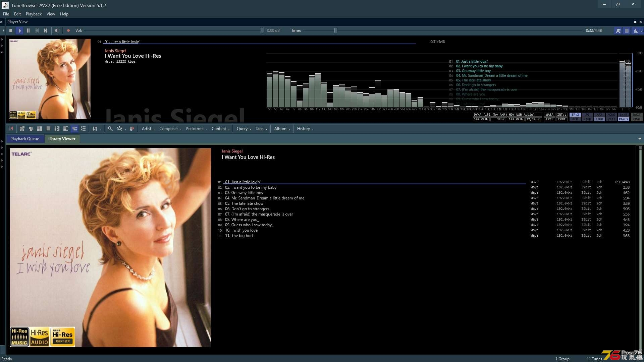Expand the Artist dropdown filter

pos(148,128)
